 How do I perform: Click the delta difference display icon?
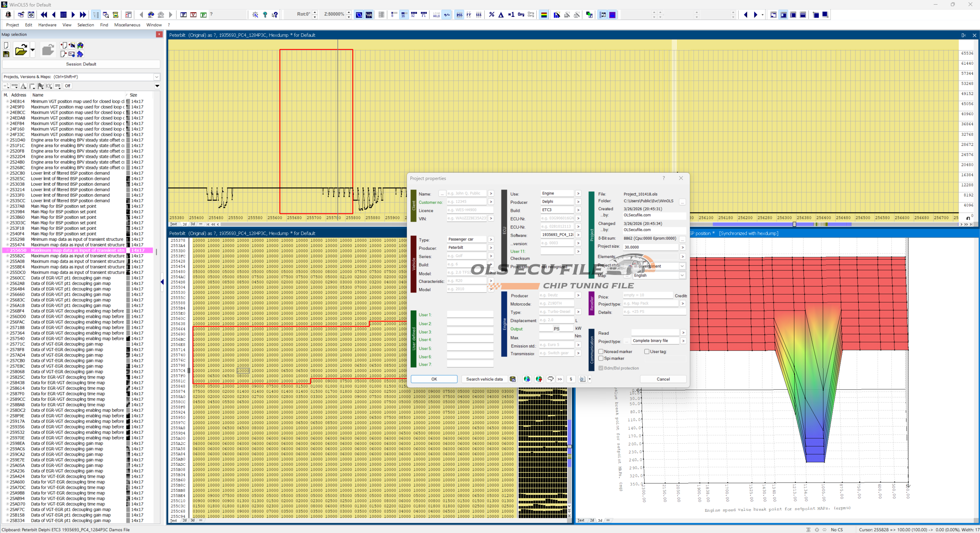[501, 15]
